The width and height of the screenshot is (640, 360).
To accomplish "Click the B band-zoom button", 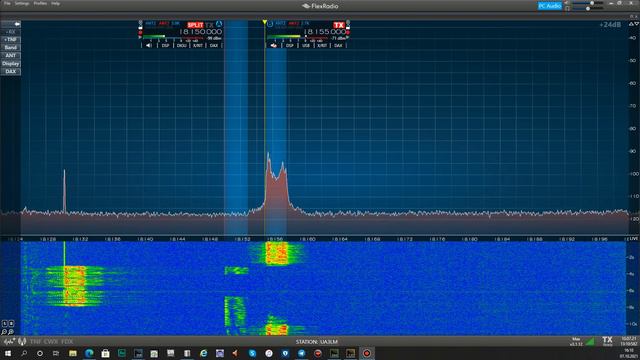I will click(x=11, y=324).
